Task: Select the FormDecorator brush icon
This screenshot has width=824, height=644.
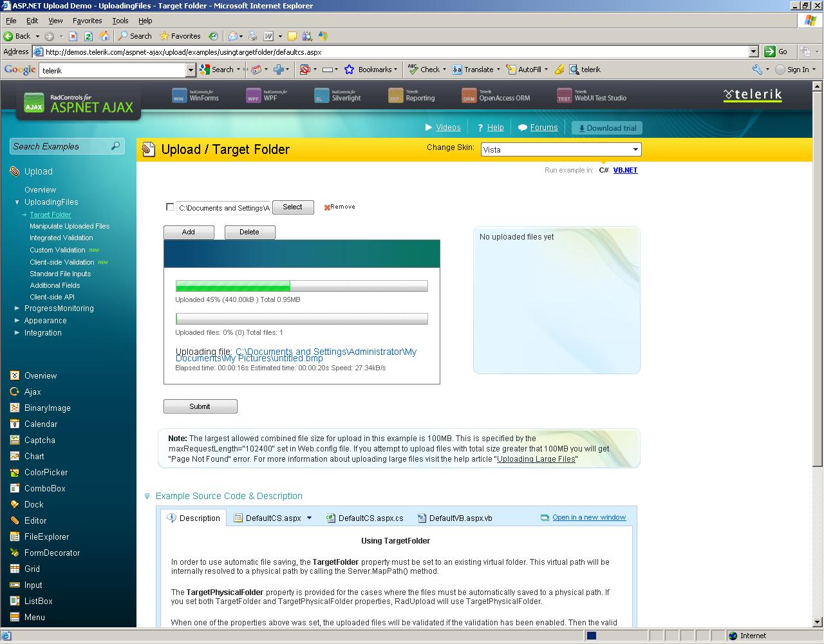Action: pos(15,553)
